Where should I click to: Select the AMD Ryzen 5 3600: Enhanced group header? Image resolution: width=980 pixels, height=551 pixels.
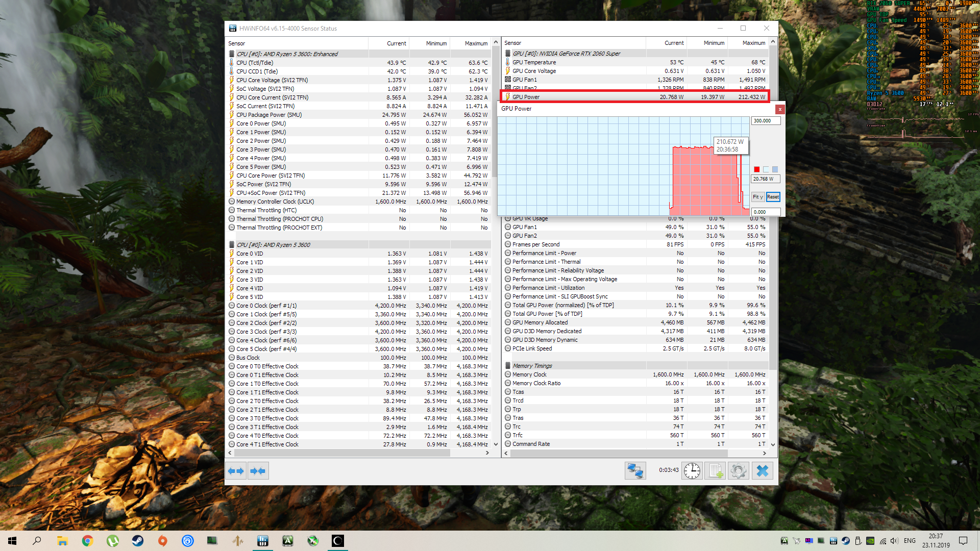click(287, 54)
